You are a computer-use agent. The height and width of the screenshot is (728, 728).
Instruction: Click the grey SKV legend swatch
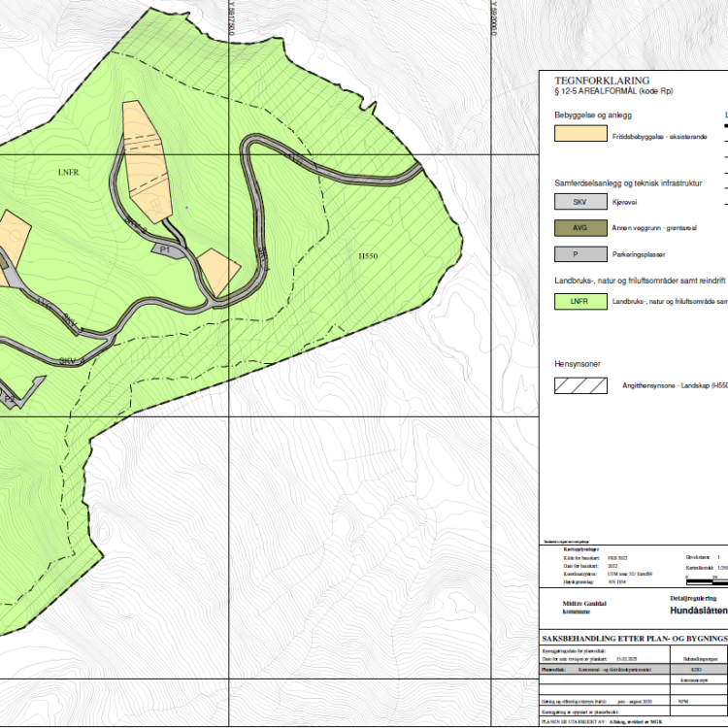click(580, 202)
